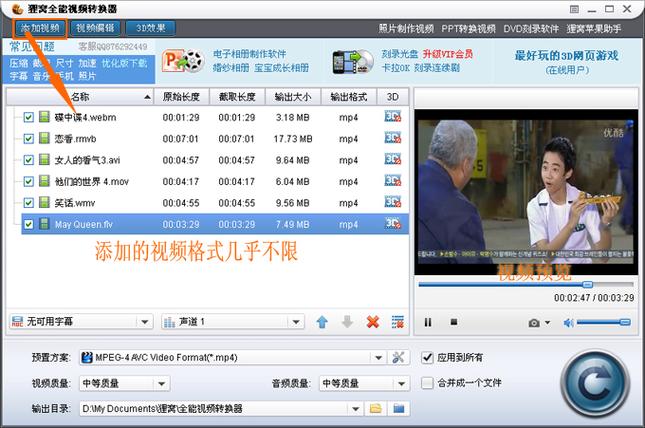Screen dimensions: 645x428
Task: Enable the 合并成一个文件 checkbox
Action: point(428,383)
